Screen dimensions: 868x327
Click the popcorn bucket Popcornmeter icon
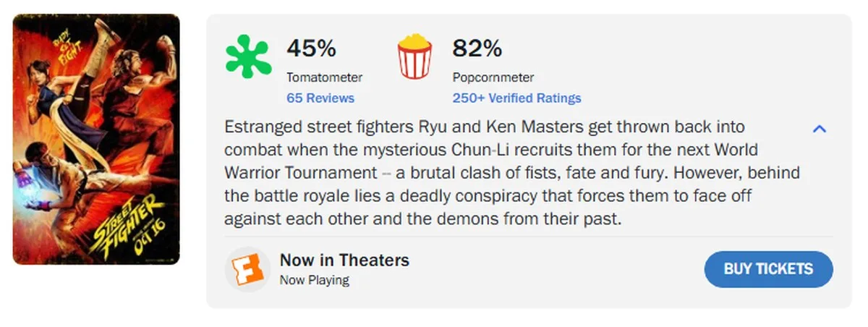point(414,58)
